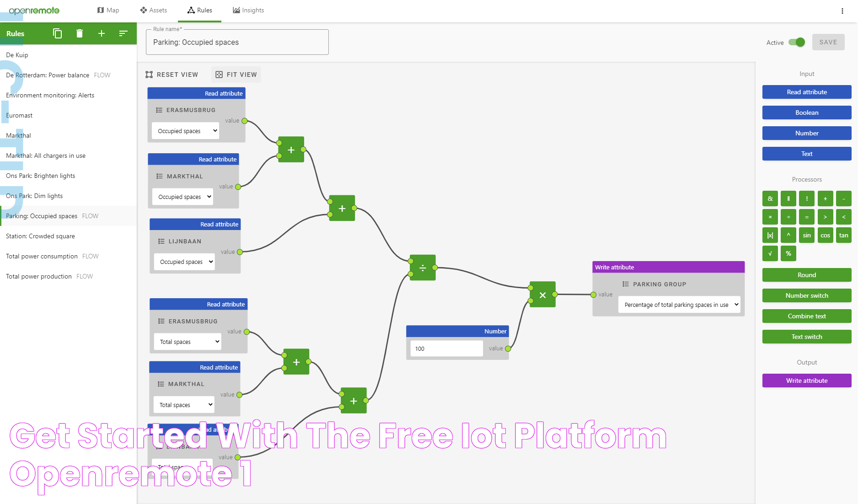The height and width of the screenshot is (504, 858).
Task: Add the minus processor from palette
Action: (x=844, y=198)
